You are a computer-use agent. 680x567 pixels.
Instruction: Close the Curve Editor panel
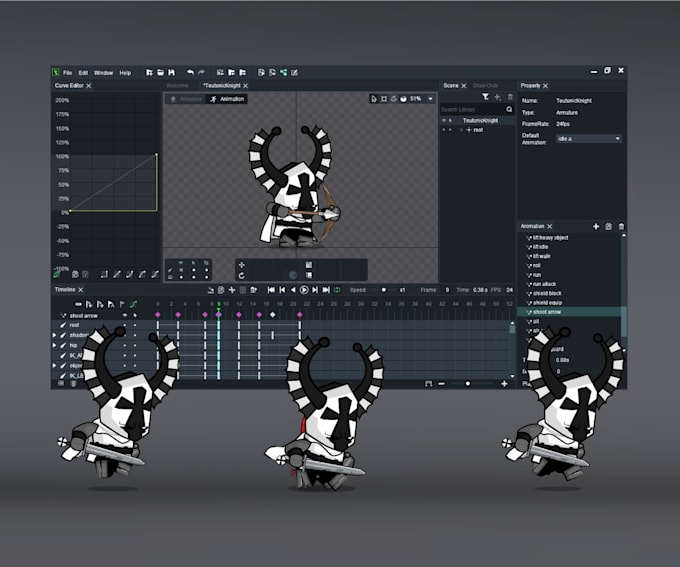[88, 86]
